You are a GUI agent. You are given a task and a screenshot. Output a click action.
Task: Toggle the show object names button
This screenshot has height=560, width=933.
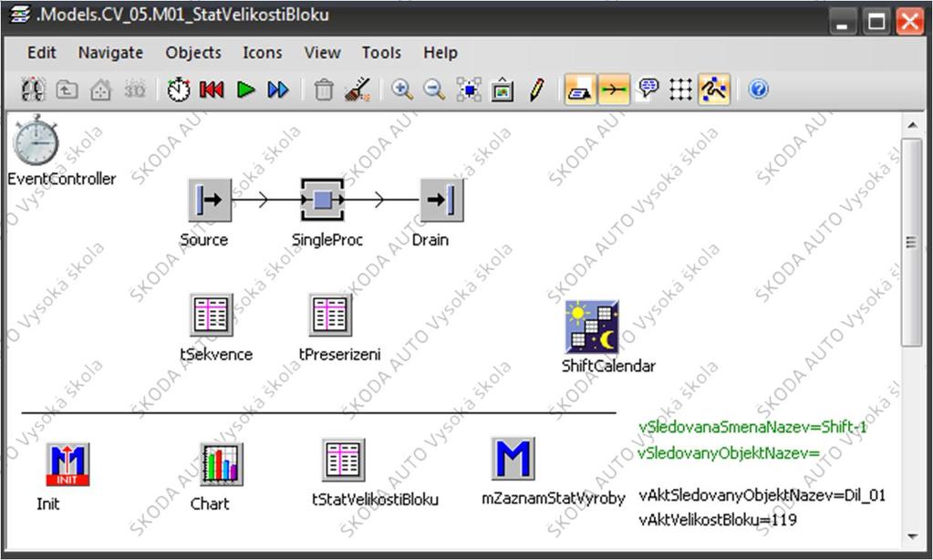click(580, 90)
